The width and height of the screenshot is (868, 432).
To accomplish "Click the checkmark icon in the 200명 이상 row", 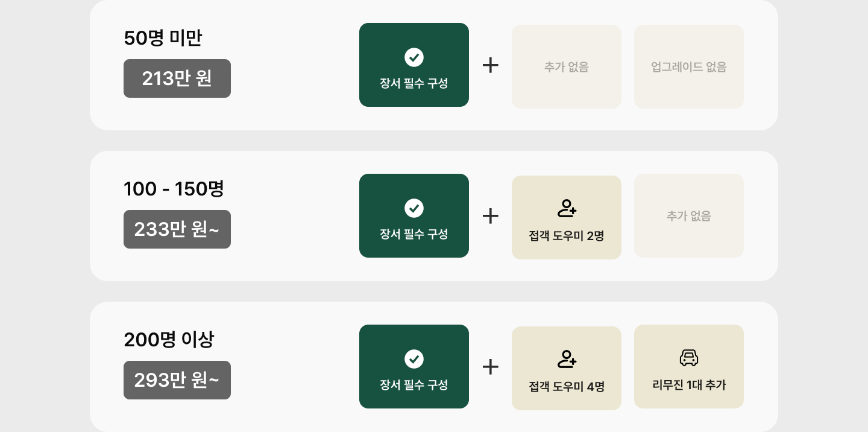I will click(x=414, y=359).
